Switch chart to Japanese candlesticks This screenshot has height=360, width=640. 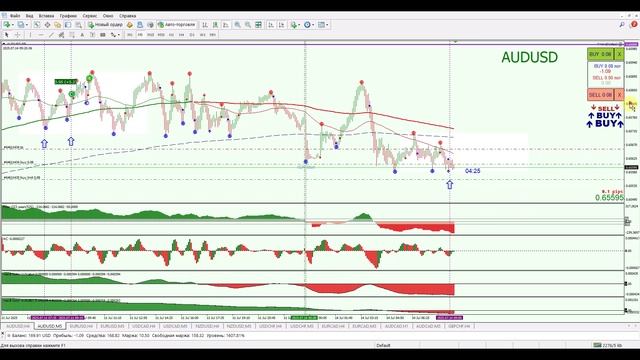coord(216,25)
